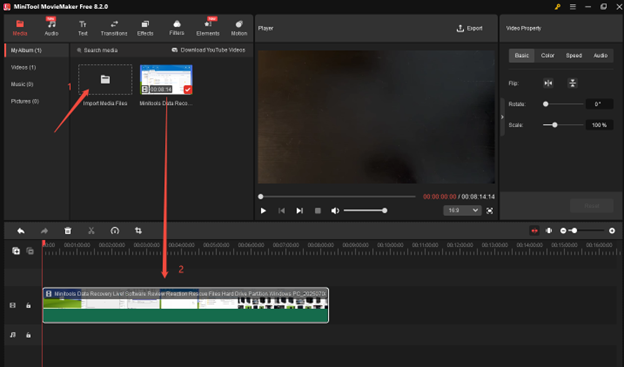
Task: Select Pictures (0) category
Action: tap(25, 101)
